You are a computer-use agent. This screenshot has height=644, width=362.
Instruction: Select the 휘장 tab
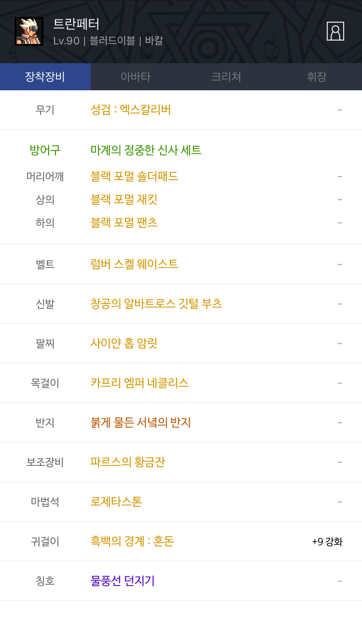[317, 77]
